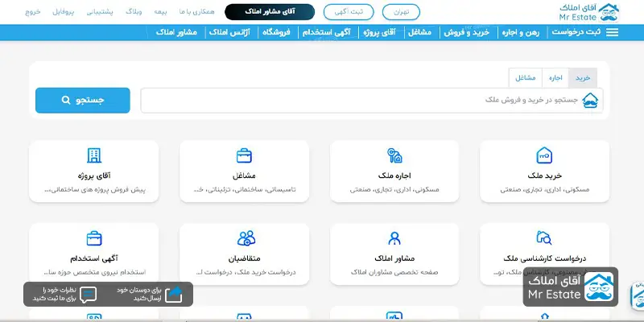Open the hamburger menu icon beside ثبت درخواست
The height and width of the screenshot is (322, 644).
coord(612,32)
